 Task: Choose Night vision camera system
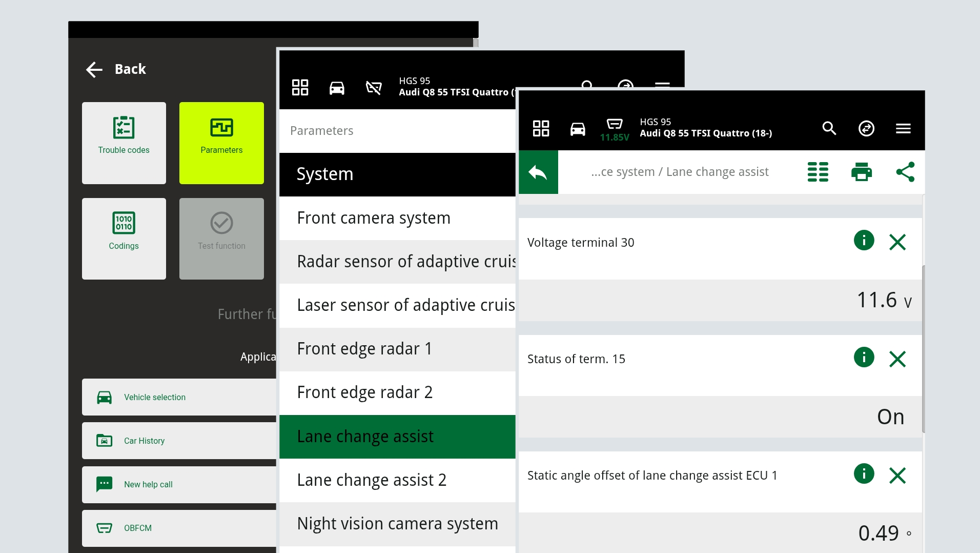(x=397, y=524)
